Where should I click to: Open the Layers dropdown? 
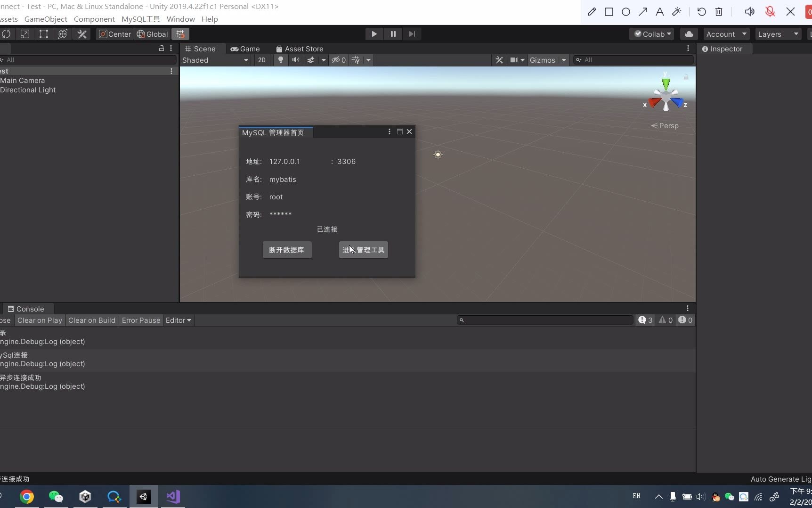point(778,34)
